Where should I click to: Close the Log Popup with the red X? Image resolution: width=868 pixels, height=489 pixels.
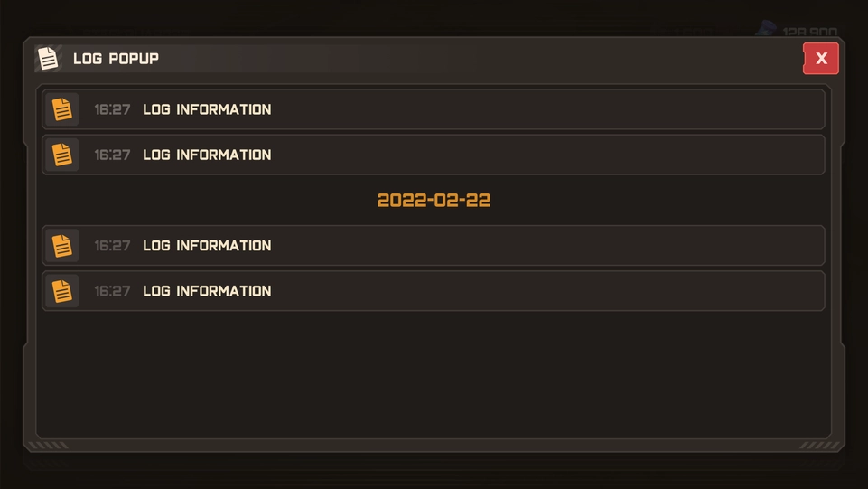coord(821,58)
